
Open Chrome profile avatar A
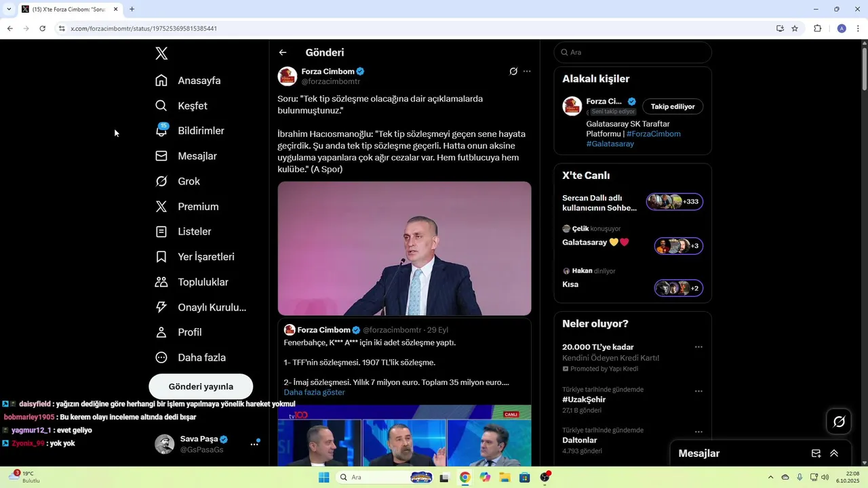coord(842,28)
